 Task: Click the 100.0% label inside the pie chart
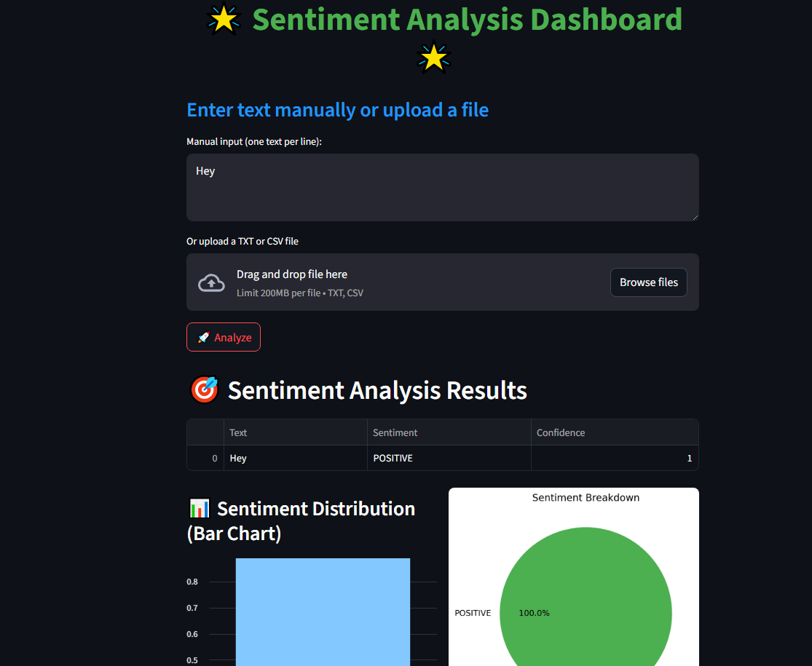coord(534,613)
